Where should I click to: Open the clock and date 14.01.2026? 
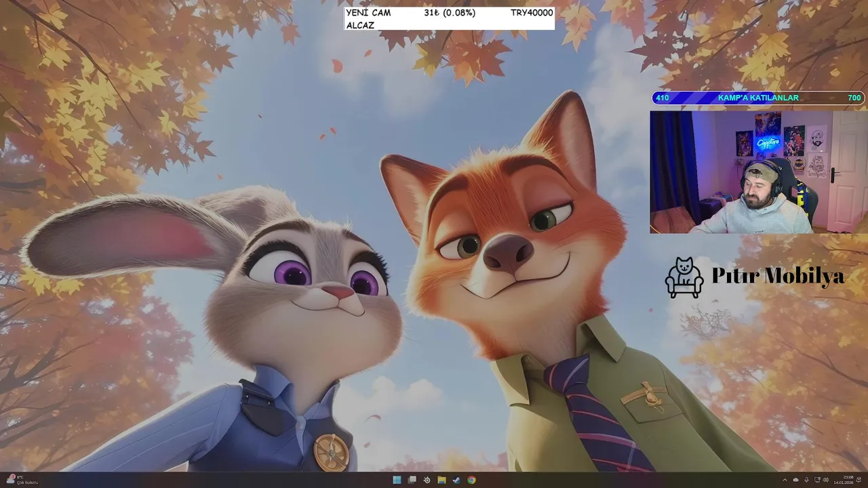(x=844, y=480)
